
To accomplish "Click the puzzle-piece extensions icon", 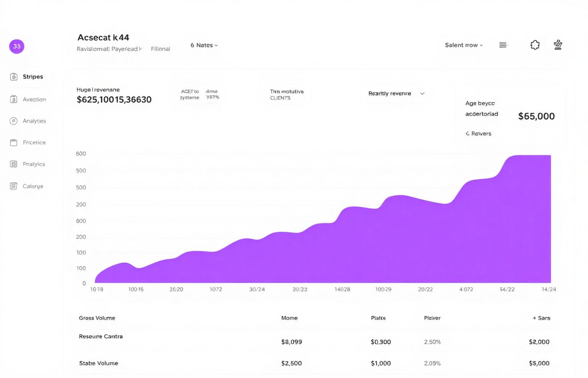I will (535, 45).
